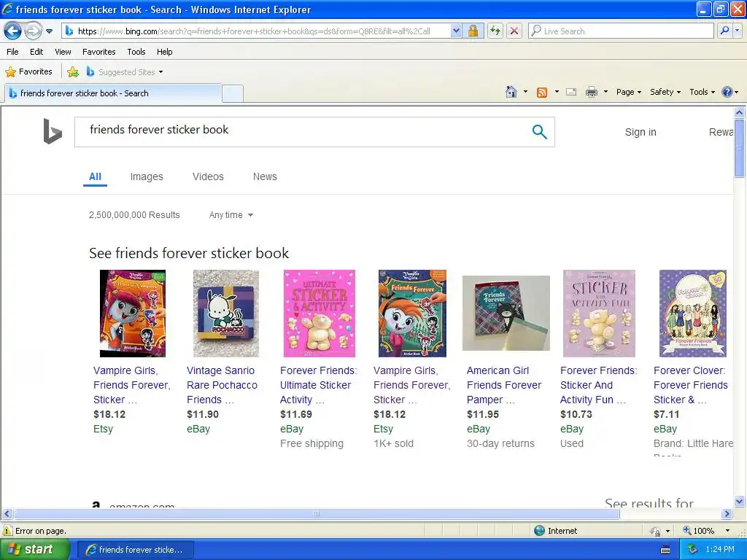
Task: Click the address bar URL field
Action: tap(258, 31)
